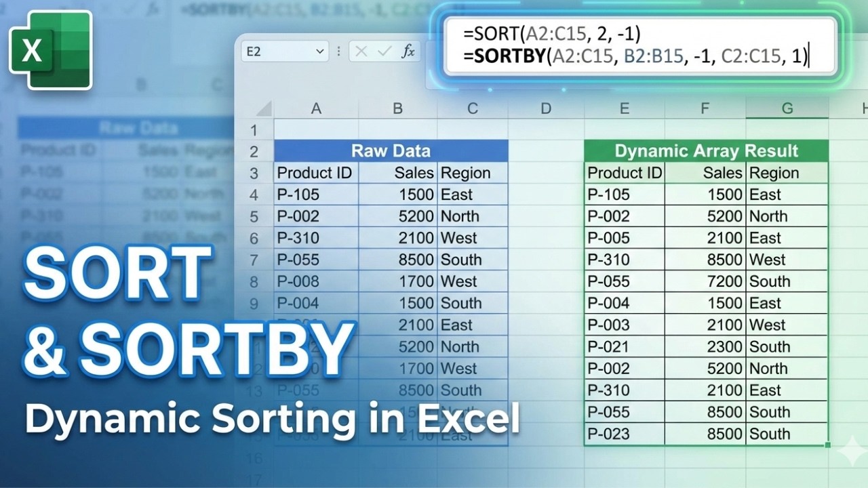Click the green Dynamic Array Result title cell
The height and width of the screenshot is (488, 868).
707,150
